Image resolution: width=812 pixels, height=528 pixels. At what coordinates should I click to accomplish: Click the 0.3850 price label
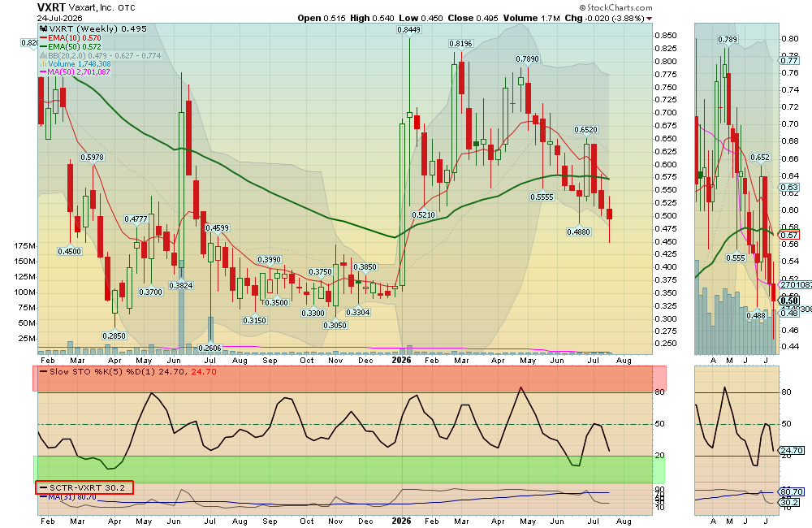coord(365,267)
